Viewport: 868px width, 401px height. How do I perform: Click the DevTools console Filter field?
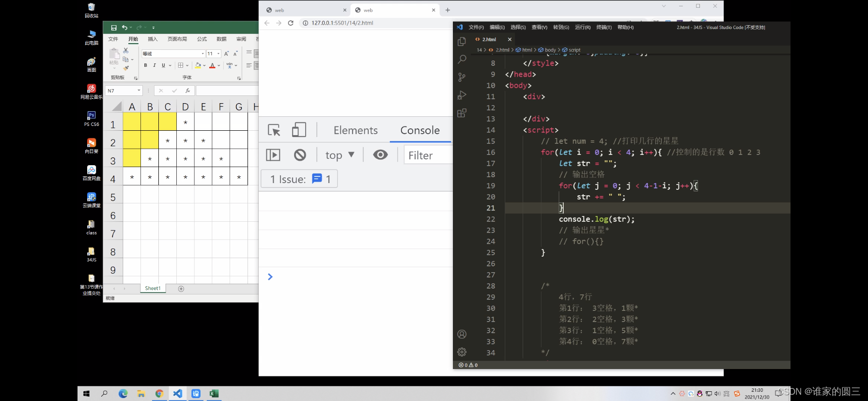(428, 155)
